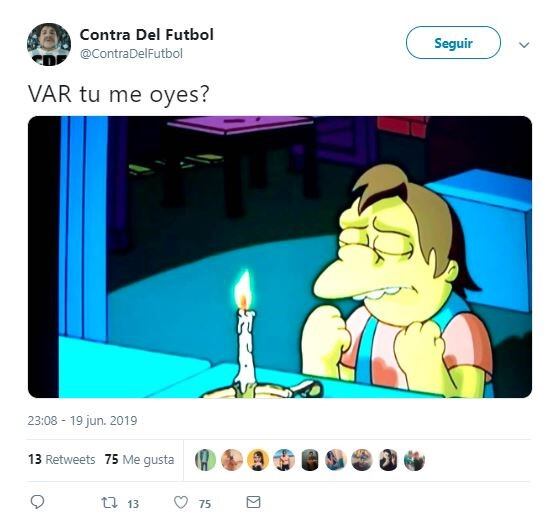559x528 pixels.
Task: Open the fourth liker's avatar with blue background
Action: [x=284, y=460]
